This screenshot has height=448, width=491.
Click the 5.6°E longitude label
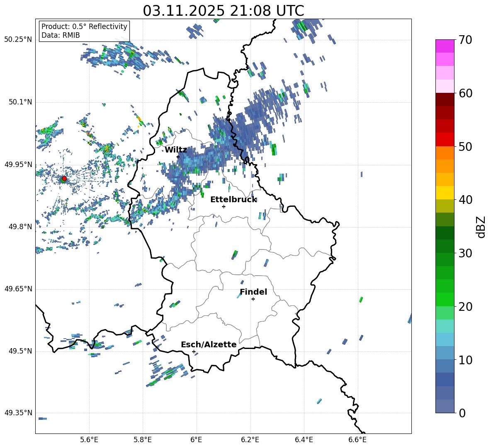89,440
